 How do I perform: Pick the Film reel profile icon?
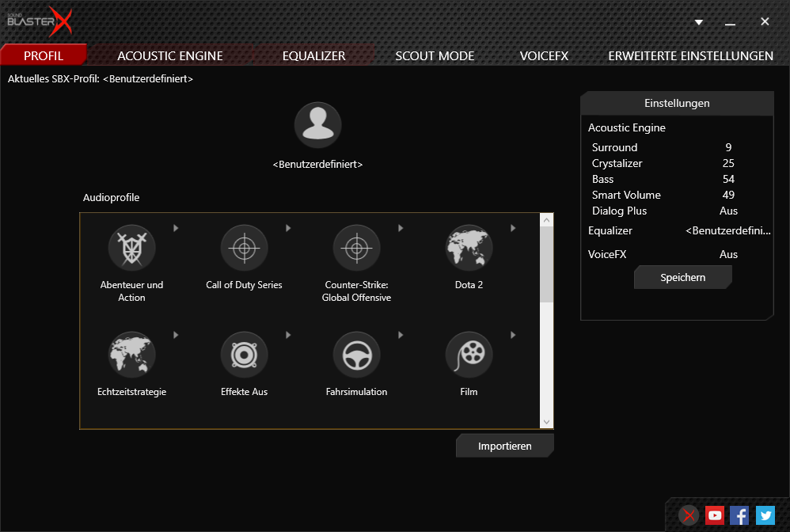(x=469, y=355)
